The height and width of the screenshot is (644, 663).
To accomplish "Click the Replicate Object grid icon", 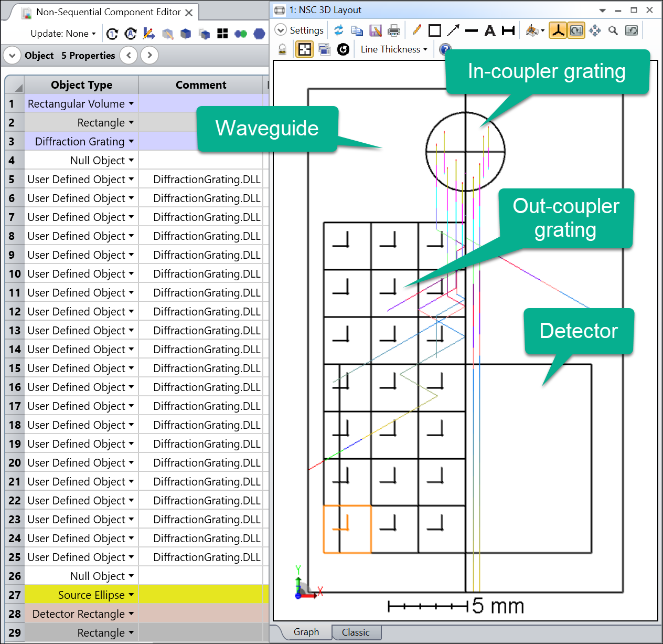I will (222, 34).
